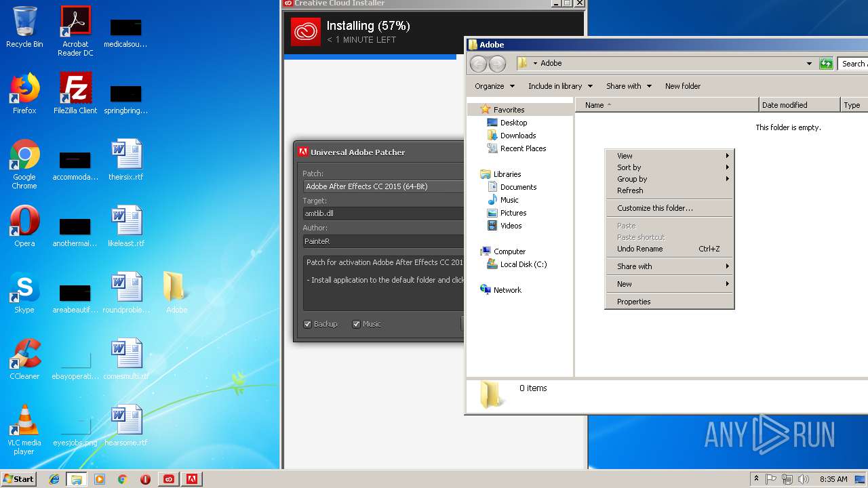The image size is (868, 488).
Task: Open Acrobat Reader DC desktop shortcut
Action: coord(75,31)
